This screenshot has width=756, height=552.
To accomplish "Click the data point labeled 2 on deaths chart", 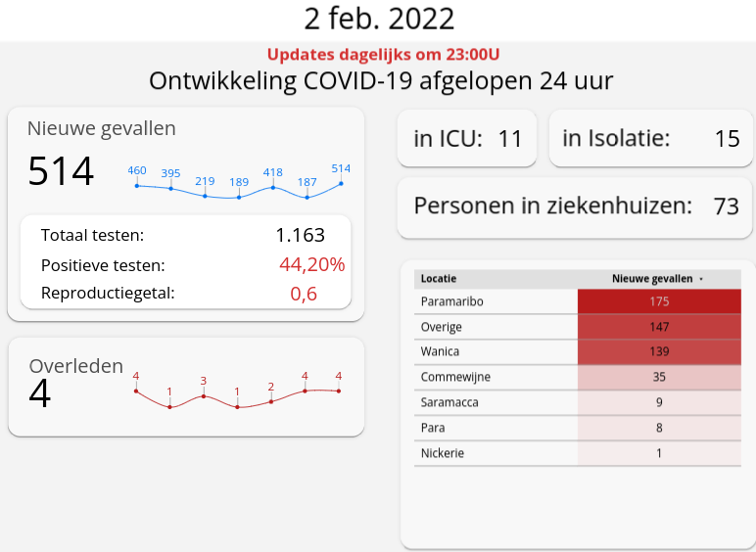I will coord(271,401).
